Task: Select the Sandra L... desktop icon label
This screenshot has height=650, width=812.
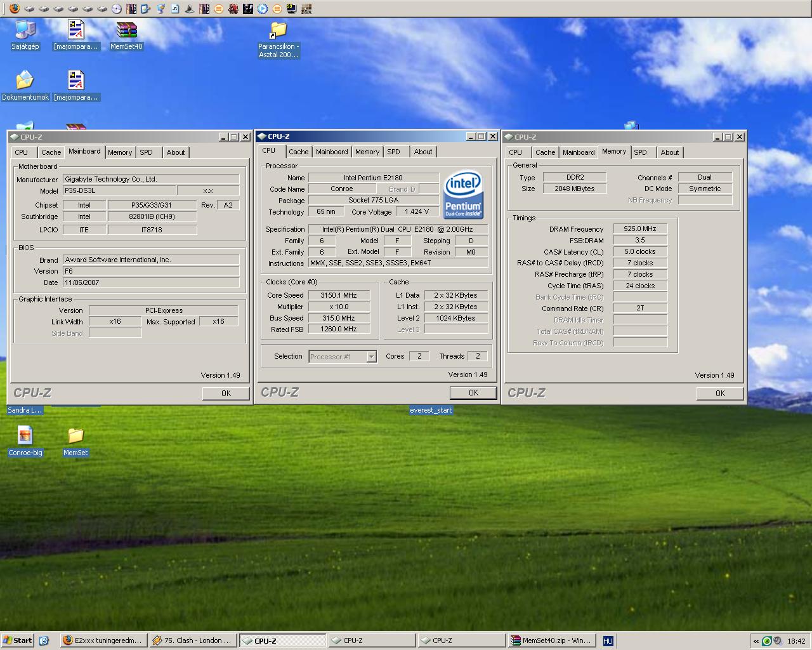Action: point(25,410)
